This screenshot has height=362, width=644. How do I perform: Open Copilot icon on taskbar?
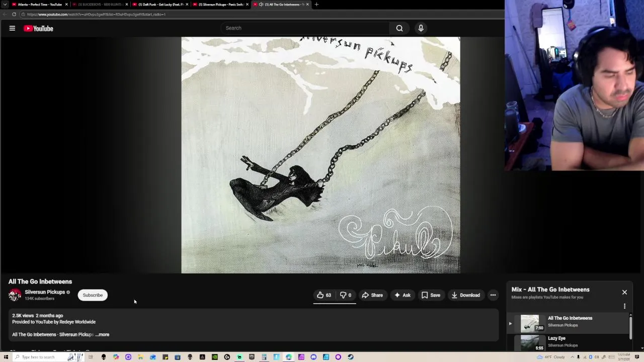pos(116,357)
